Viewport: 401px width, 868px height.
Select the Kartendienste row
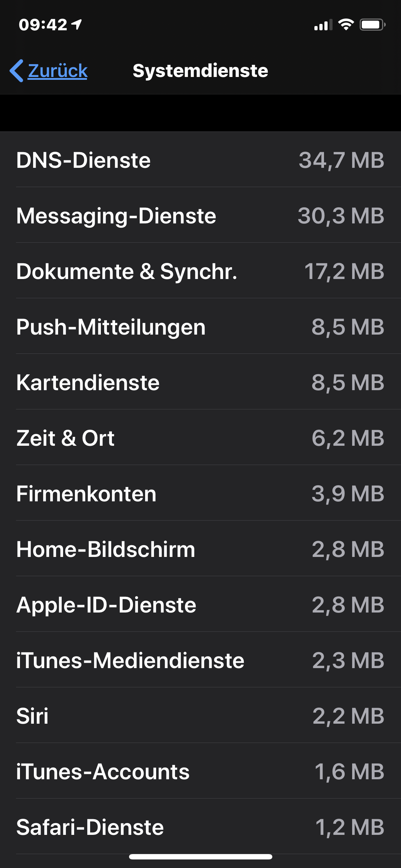[x=200, y=382]
